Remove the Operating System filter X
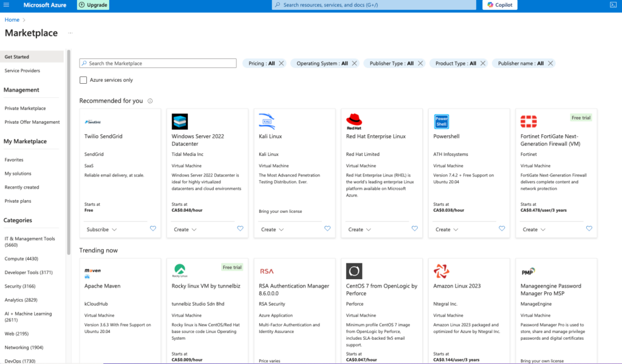This screenshot has width=622, height=364. 354,63
